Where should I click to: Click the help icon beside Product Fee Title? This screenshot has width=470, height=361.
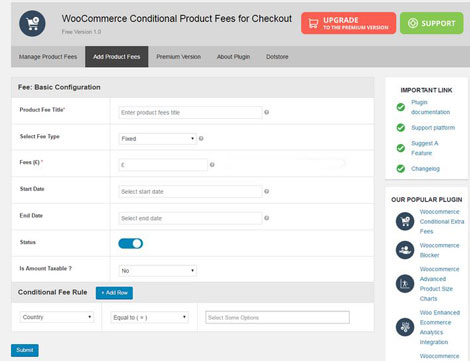coord(267,112)
